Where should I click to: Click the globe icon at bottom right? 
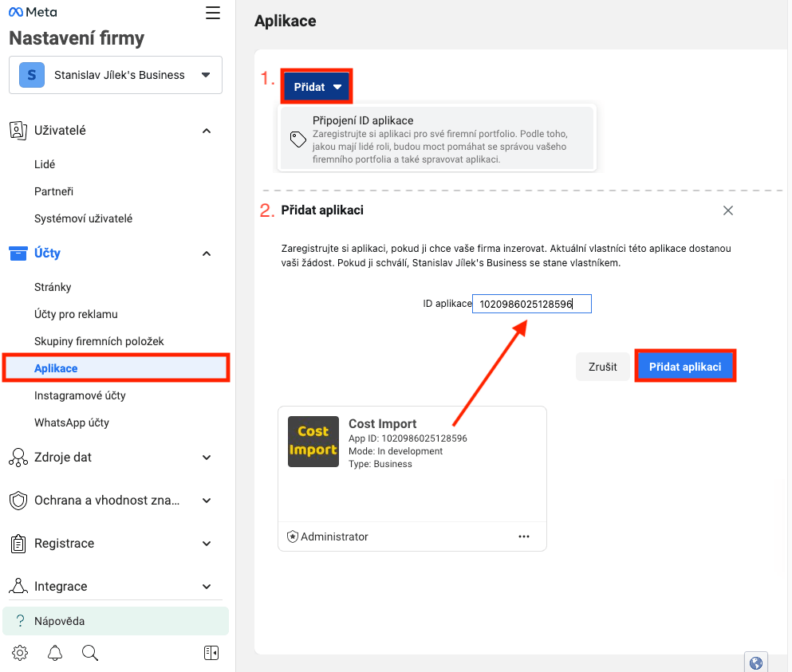[x=755, y=663]
